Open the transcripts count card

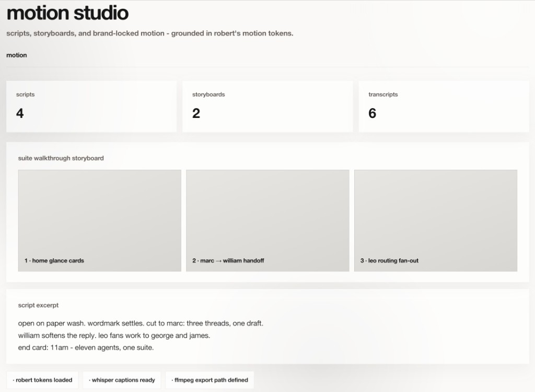pos(444,106)
